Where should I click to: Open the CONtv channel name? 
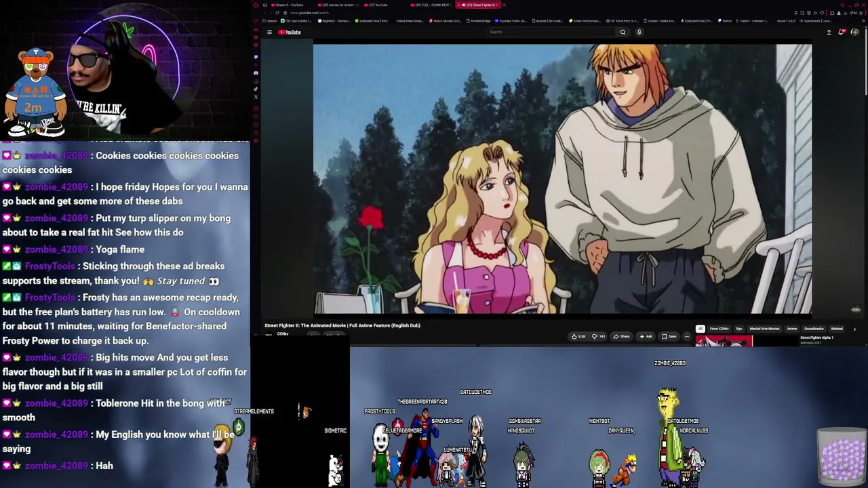(283, 334)
